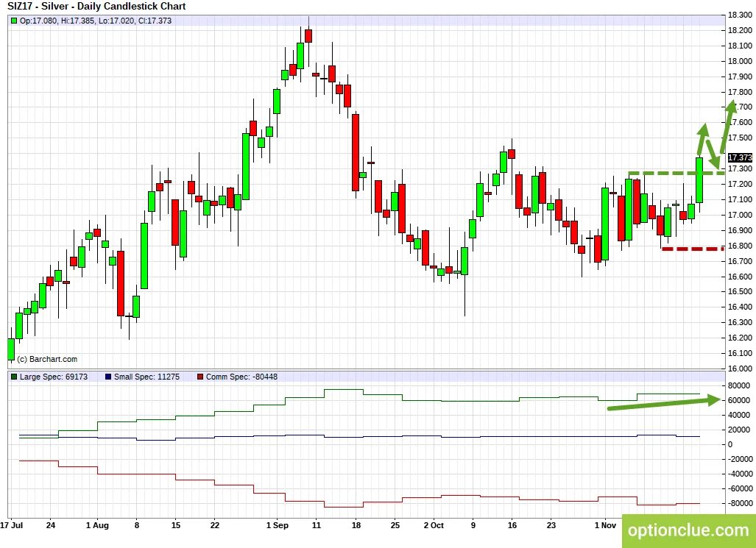Click the red candle at the 18.200 peak

pos(308,36)
